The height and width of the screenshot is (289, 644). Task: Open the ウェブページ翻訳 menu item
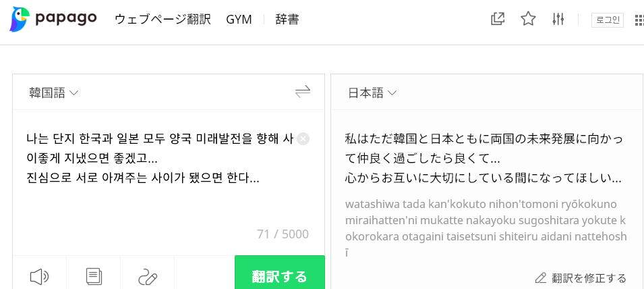click(x=163, y=20)
